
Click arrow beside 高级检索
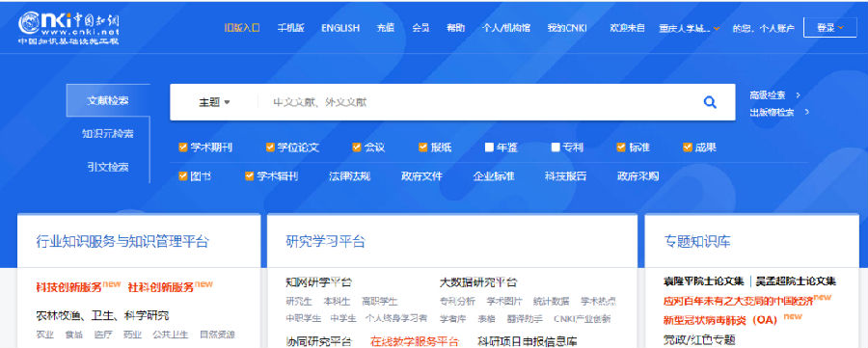[x=798, y=95]
